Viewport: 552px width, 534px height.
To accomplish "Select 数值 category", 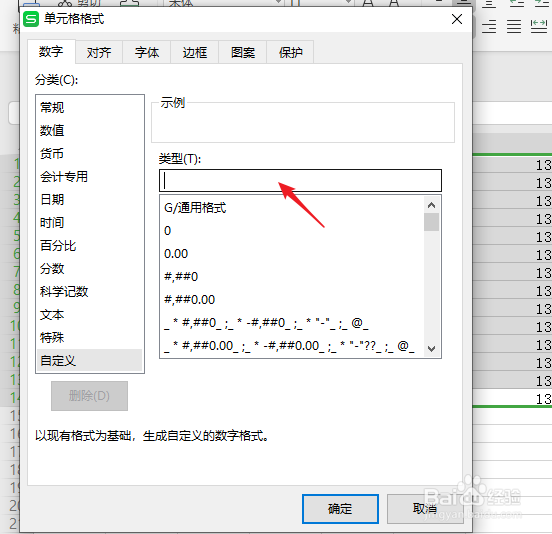I will pyautogui.click(x=89, y=131).
